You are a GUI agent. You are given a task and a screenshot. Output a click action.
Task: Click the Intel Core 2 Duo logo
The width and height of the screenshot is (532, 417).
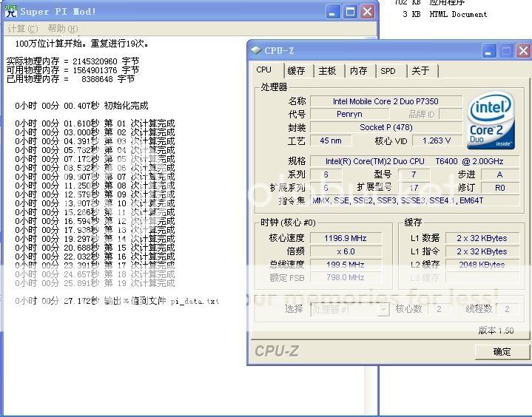tap(491, 121)
